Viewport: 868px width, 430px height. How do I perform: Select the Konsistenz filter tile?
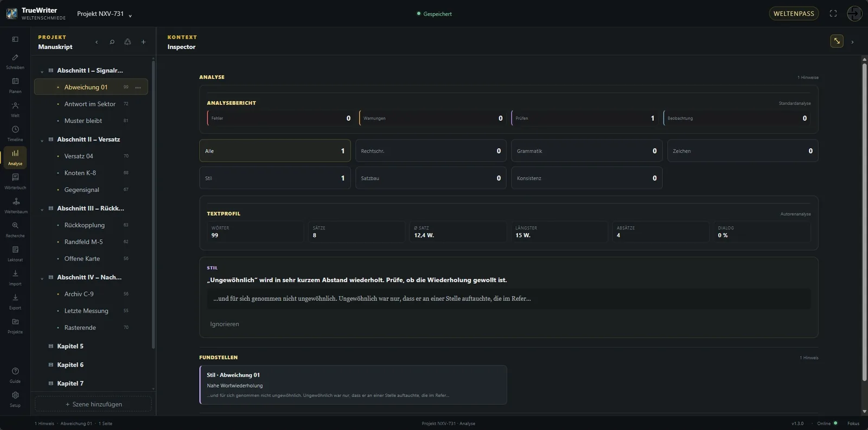pos(586,178)
